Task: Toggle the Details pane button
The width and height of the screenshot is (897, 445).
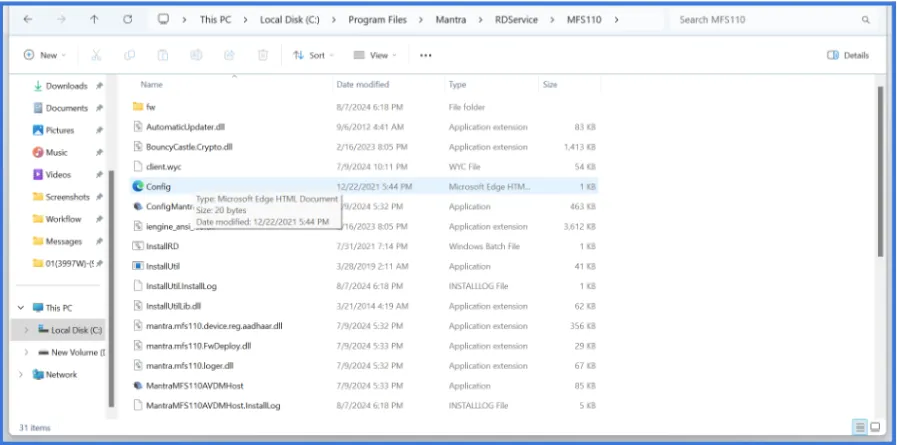Action: 848,55
